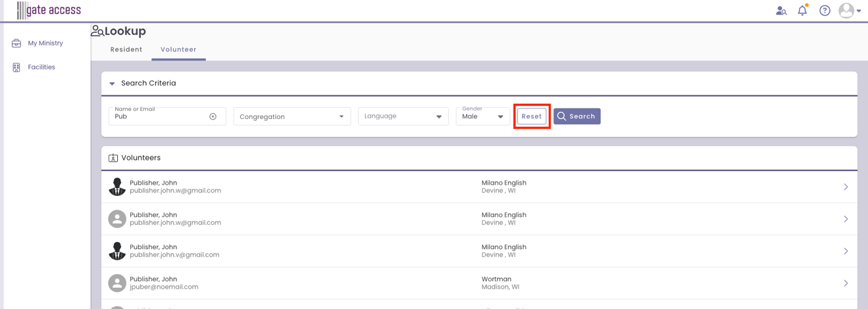Click the Volunteers section heading

click(141, 158)
